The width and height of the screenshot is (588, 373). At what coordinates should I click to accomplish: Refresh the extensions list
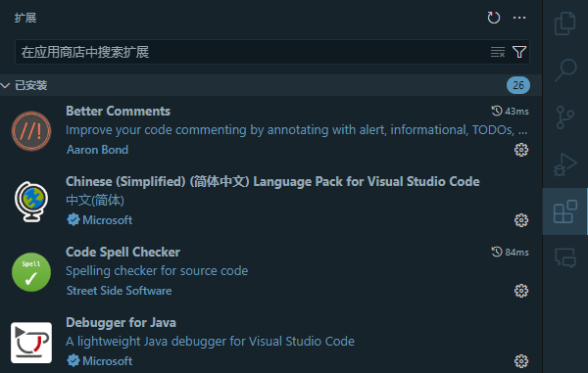click(494, 18)
